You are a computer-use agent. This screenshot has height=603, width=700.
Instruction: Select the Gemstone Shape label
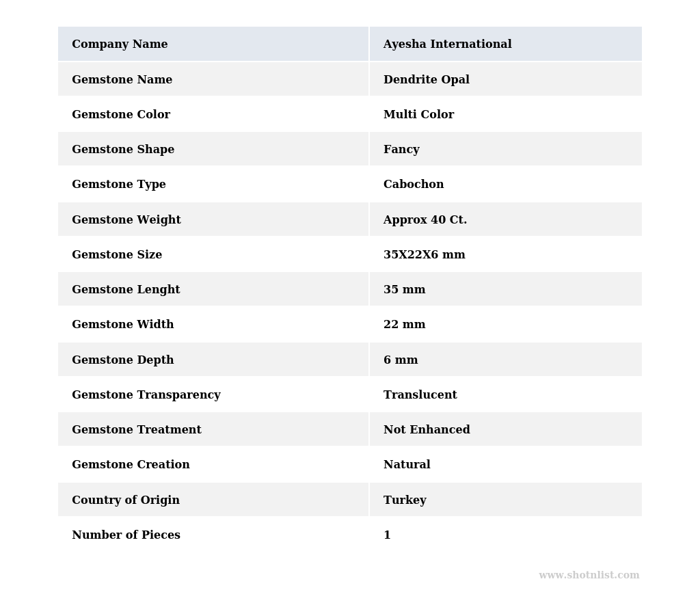123,150
